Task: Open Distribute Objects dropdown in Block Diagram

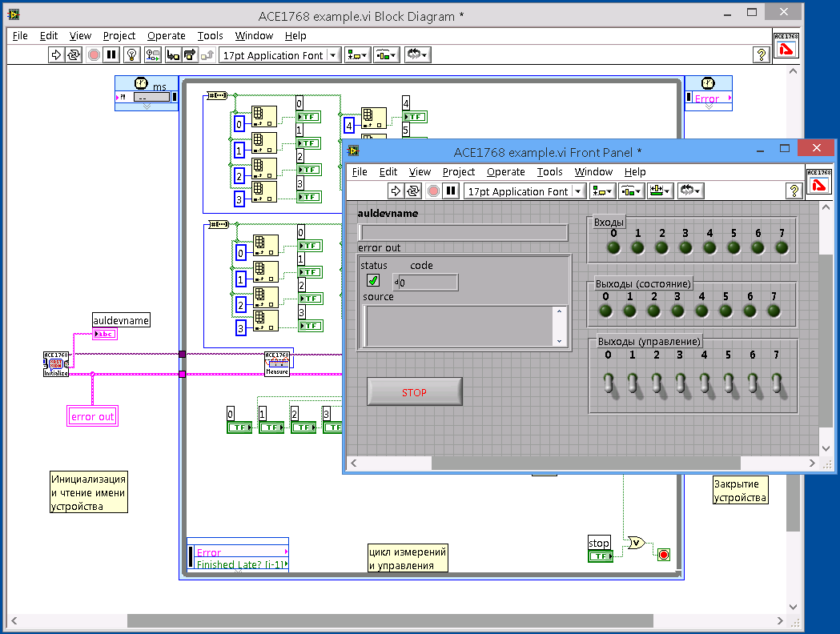Action: tap(386, 54)
